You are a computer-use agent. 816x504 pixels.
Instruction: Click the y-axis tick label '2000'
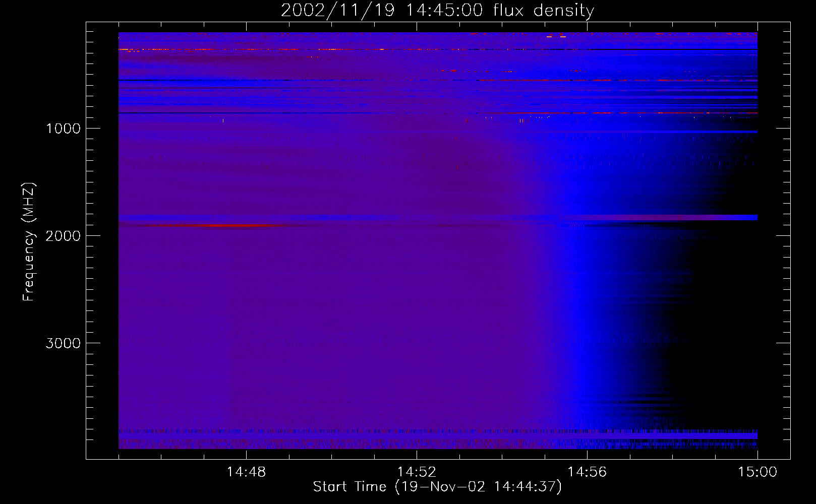(63, 236)
